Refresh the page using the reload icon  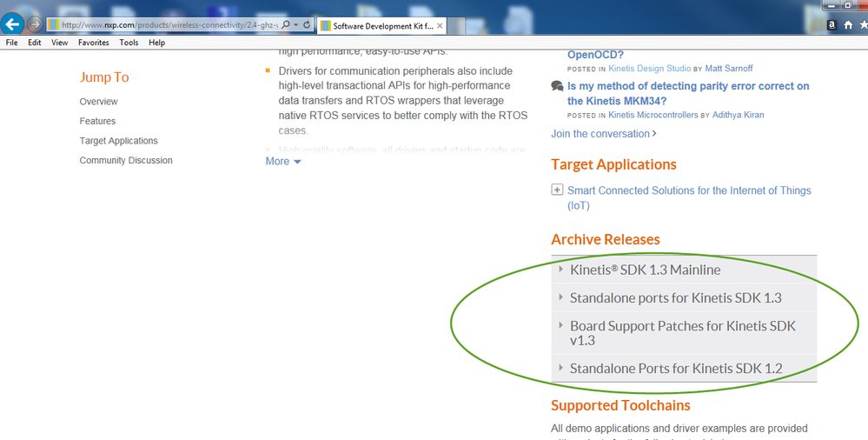tap(307, 25)
